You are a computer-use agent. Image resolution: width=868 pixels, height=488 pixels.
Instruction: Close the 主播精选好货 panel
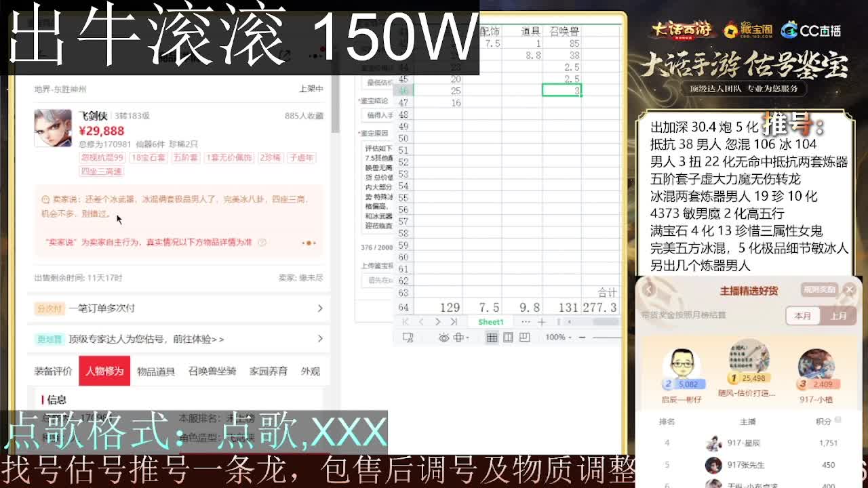pyautogui.click(x=849, y=290)
